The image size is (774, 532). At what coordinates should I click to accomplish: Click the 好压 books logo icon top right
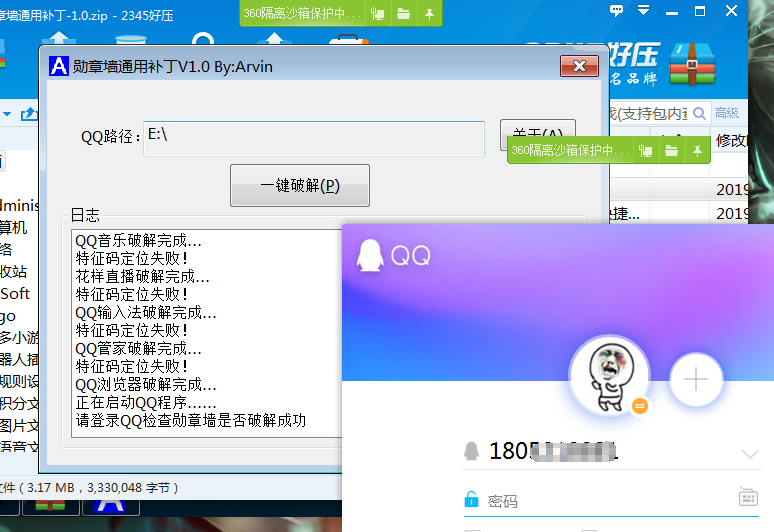coord(692,63)
